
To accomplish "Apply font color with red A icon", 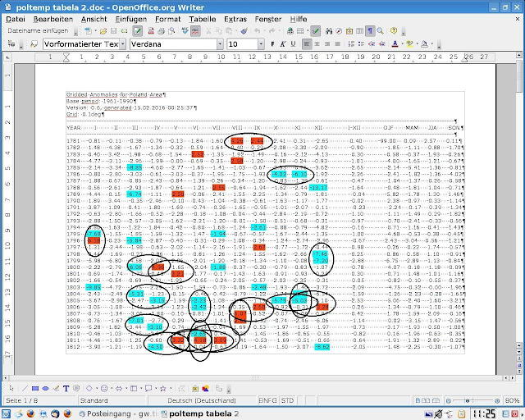I will [395, 43].
